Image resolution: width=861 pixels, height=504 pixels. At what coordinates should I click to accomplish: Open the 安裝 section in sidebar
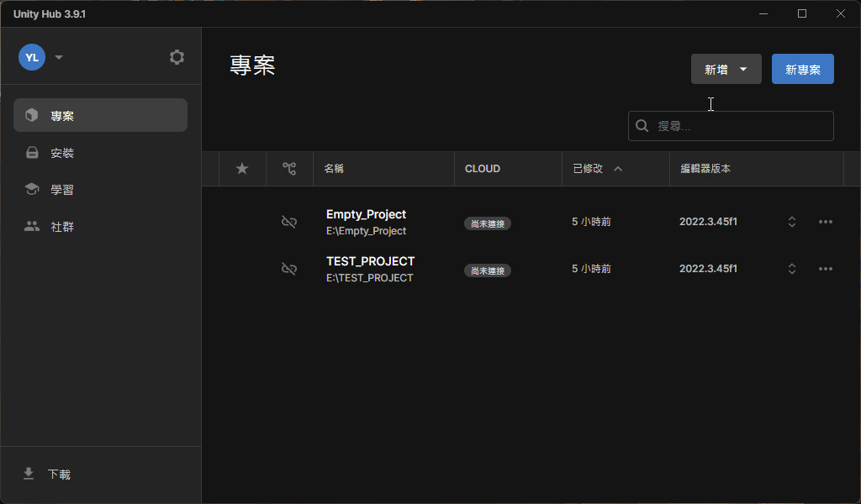click(x=100, y=152)
